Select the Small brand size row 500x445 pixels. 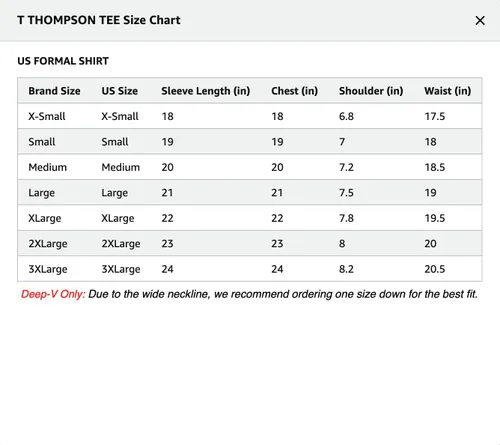tap(250, 142)
